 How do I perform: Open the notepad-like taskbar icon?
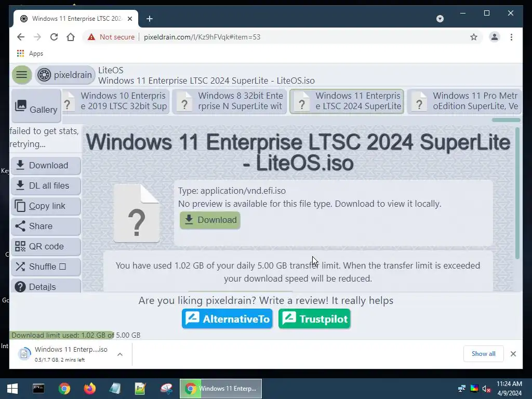coord(115,389)
